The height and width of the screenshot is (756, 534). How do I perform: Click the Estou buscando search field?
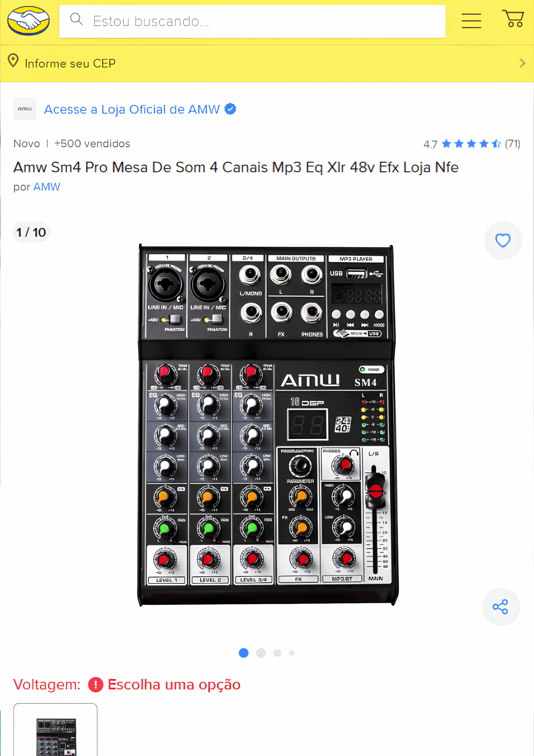coord(252,21)
